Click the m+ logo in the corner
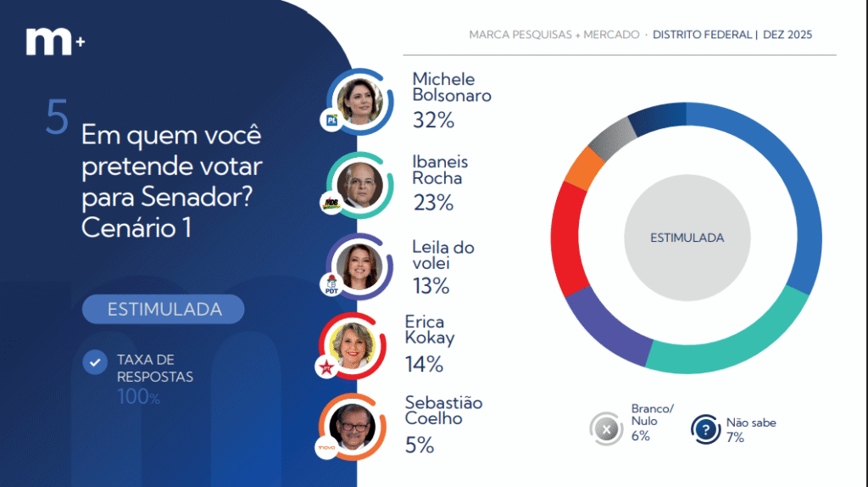The height and width of the screenshot is (487, 868). tap(54, 41)
